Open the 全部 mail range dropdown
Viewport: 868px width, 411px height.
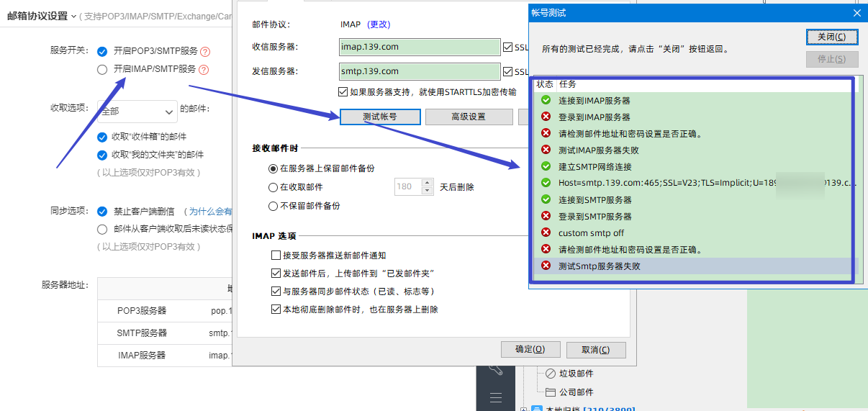(137, 112)
